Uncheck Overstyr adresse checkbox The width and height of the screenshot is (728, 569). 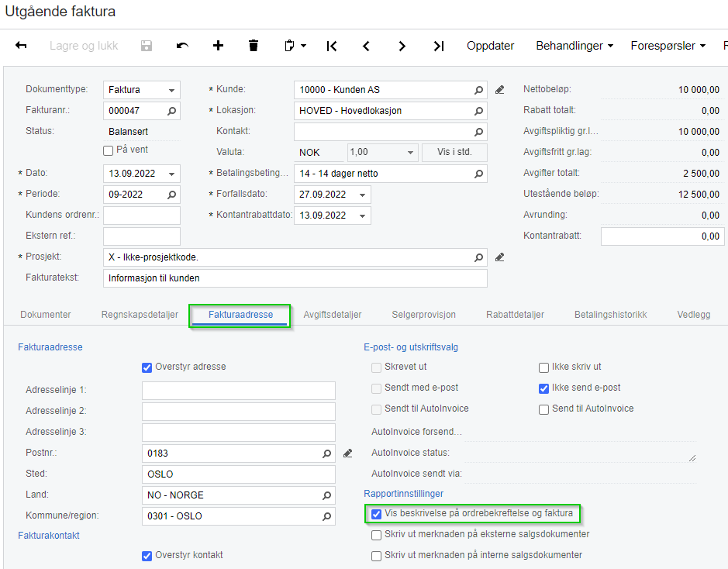(x=147, y=367)
